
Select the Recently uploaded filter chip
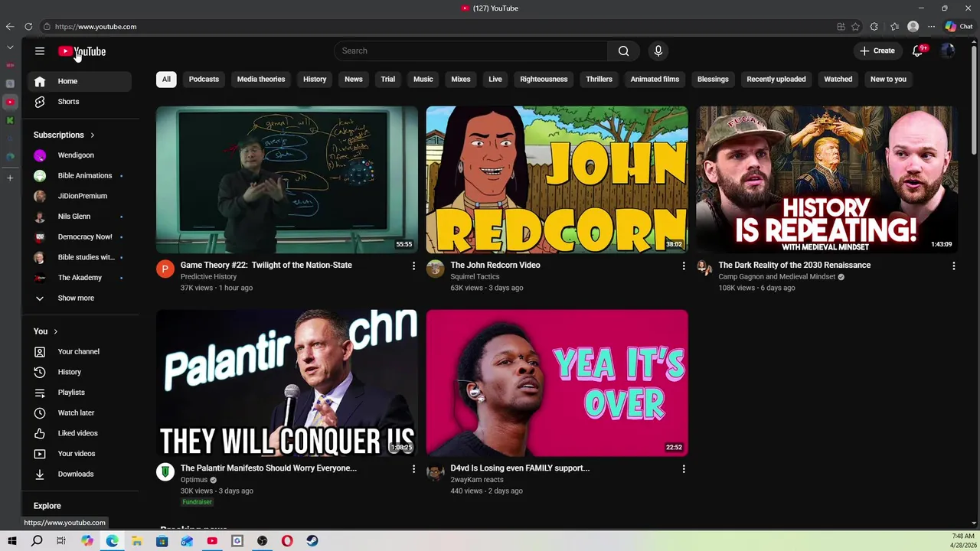(x=776, y=80)
